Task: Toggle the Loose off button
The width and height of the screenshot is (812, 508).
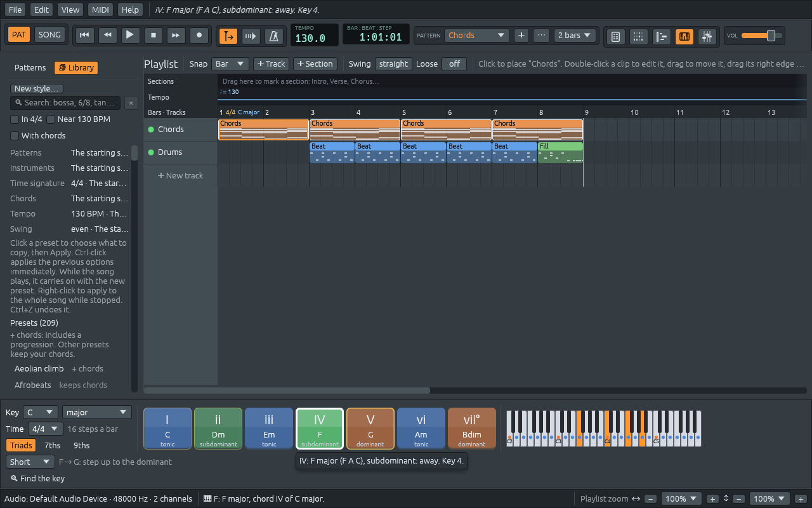Action: pos(454,64)
